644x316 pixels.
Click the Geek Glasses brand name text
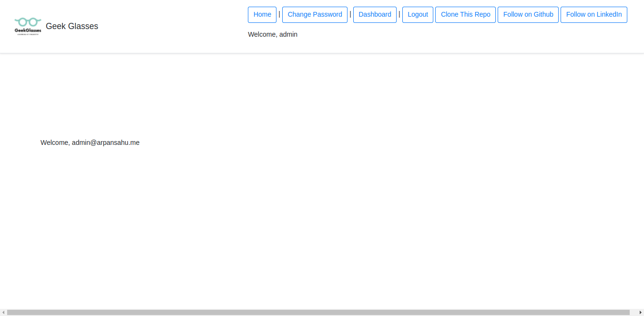coord(72,26)
